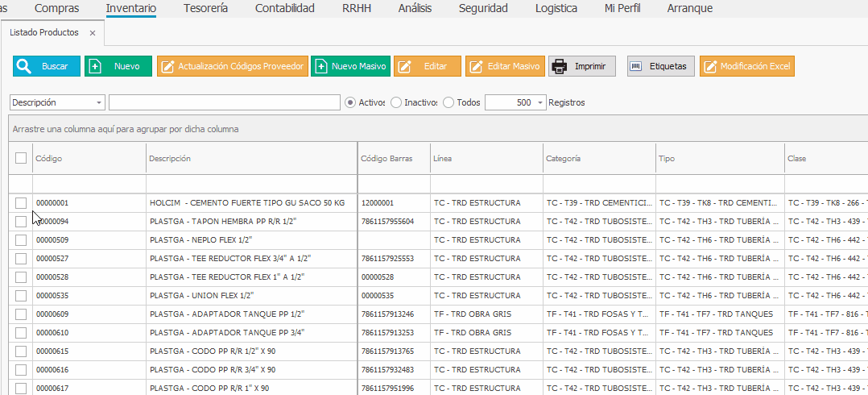Click the Código column filter cell
This screenshot has width=868, height=395.
(89, 184)
